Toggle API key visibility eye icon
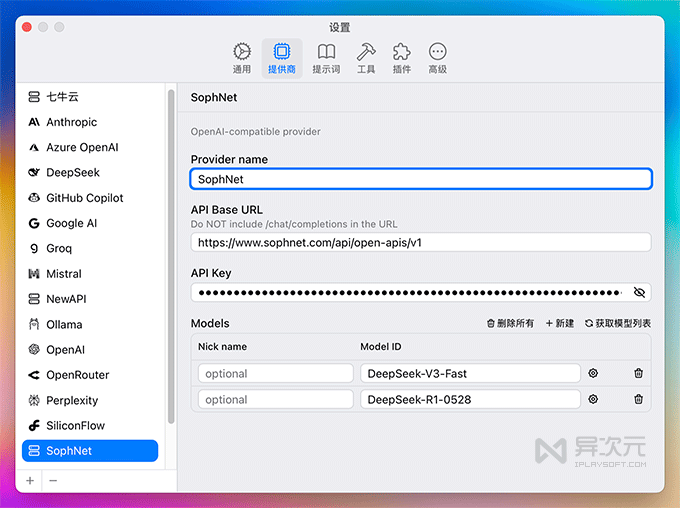 [x=639, y=292]
